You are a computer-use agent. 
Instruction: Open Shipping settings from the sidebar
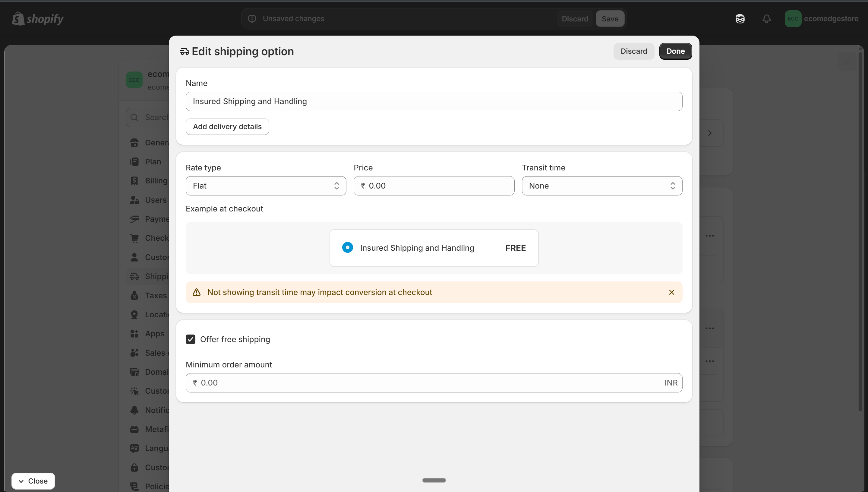point(135,276)
